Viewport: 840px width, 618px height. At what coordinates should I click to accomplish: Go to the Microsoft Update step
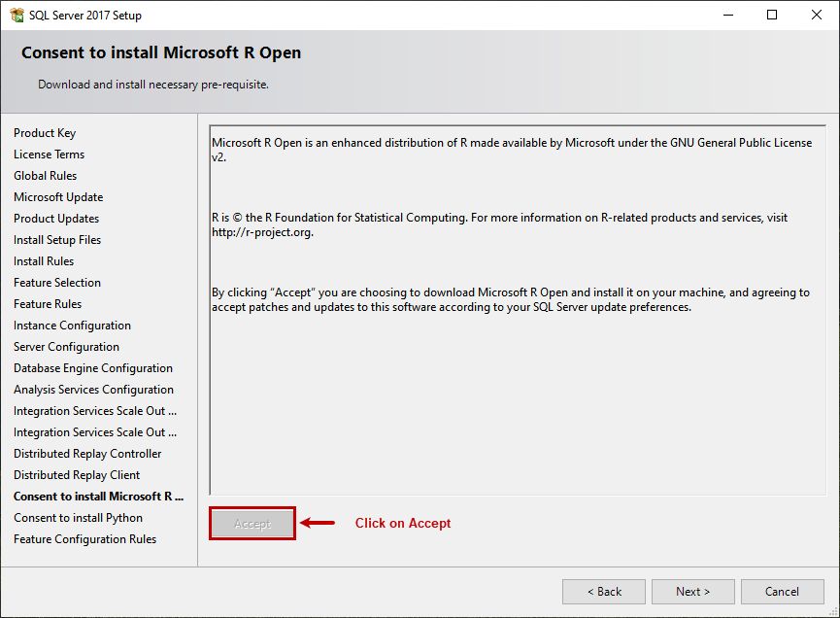(x=58, y=197)
